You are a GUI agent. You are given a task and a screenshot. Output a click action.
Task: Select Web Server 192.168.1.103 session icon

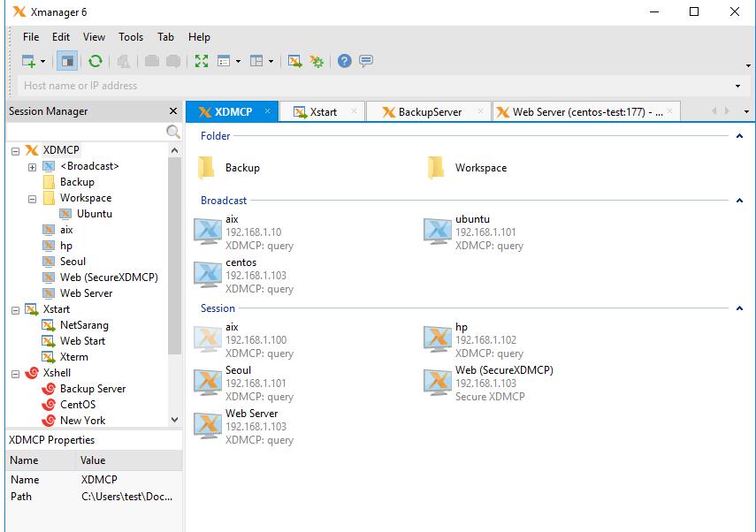pos(208,426)
